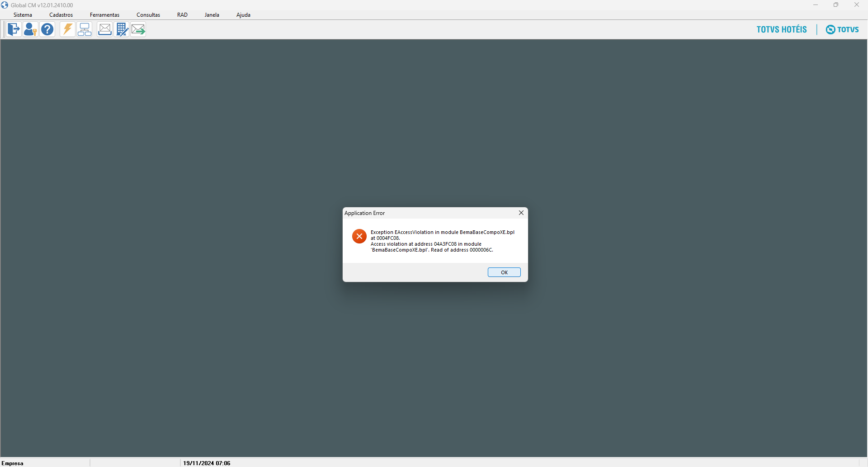Click the orange lightning bolt icon

67,29
